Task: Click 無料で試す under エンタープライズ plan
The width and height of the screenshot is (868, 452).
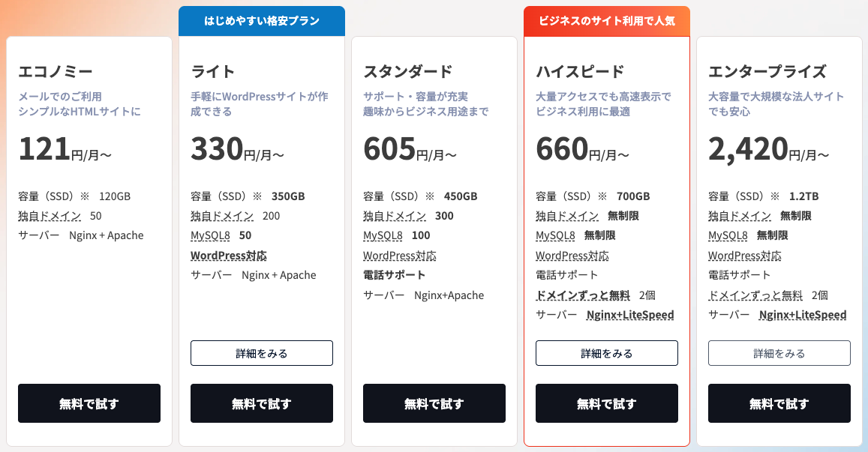Action: [779, 403]
